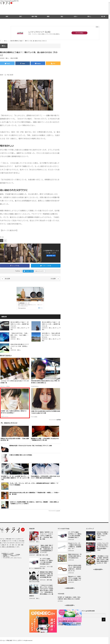This screenshot has width=110, height=644.
Task: Bookmark the article with the Hatena button
Action: tap(38, 64)
